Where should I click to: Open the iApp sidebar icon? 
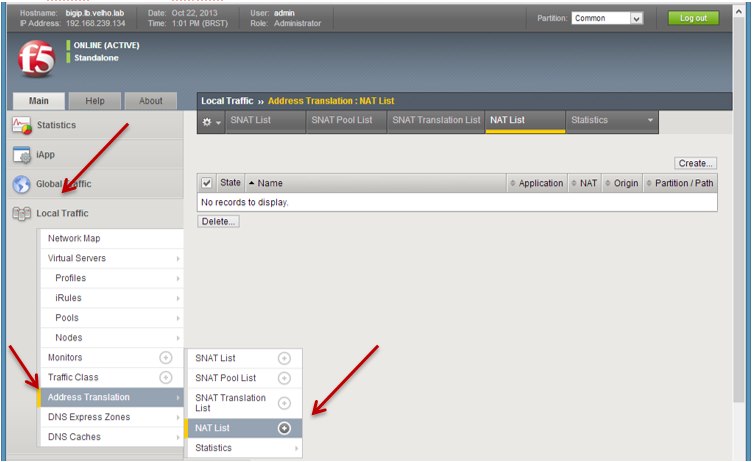21,155
